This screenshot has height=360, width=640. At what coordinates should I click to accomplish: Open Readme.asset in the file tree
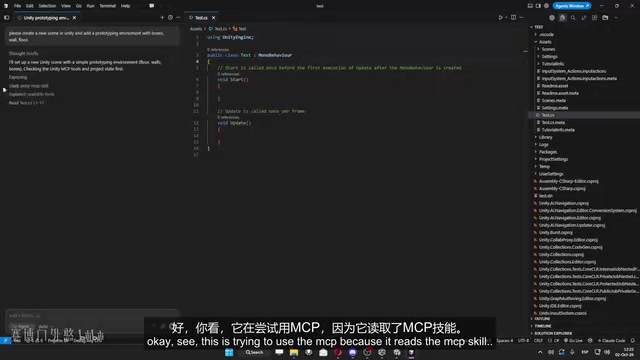point(555,86)
